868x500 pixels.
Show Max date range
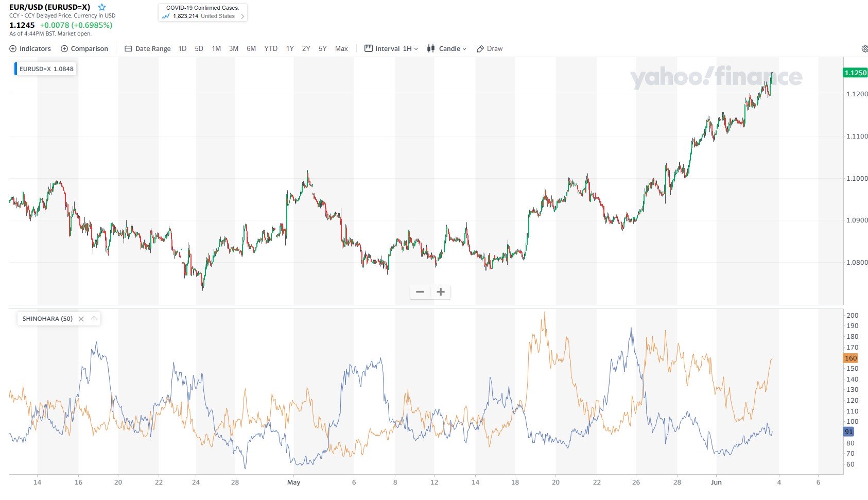point(341,48)
